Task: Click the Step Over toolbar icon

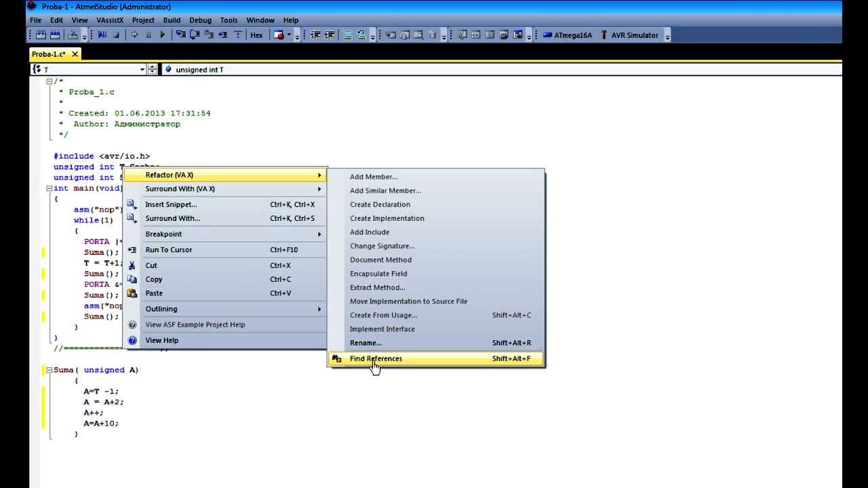Action: point(195,35)
